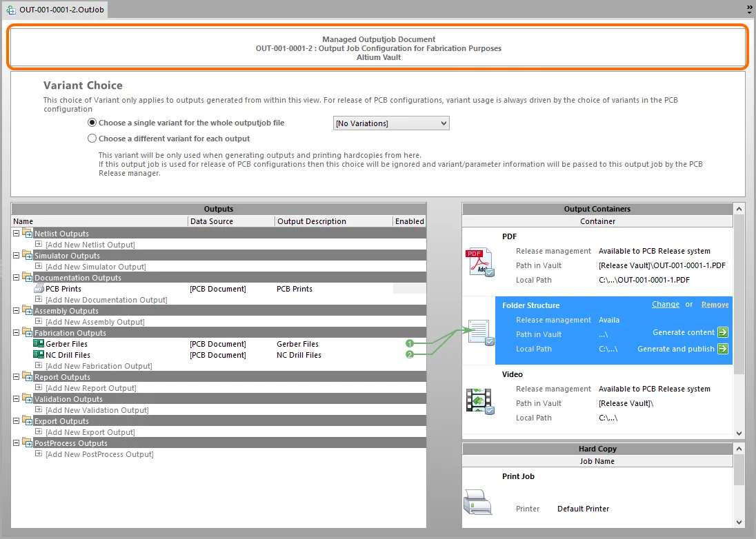Click the Remove link in Folder Structure
The width and height of the screenshot is (756, 539).
[715, 305]
